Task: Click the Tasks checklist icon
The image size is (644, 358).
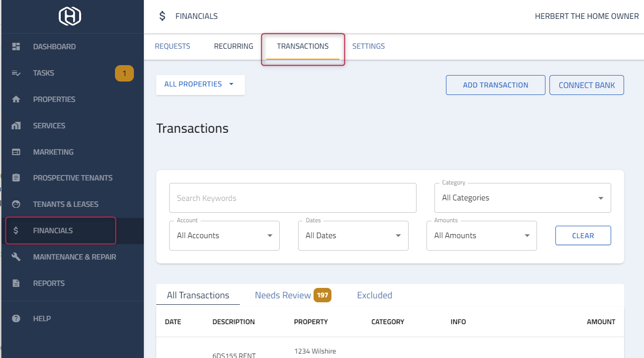Action: (x=16, y=73)
